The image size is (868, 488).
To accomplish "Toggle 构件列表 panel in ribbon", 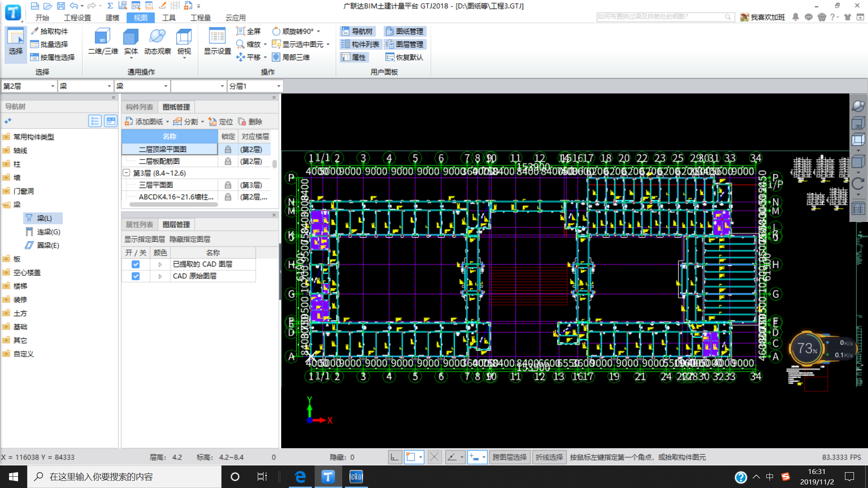I will 360,44.
